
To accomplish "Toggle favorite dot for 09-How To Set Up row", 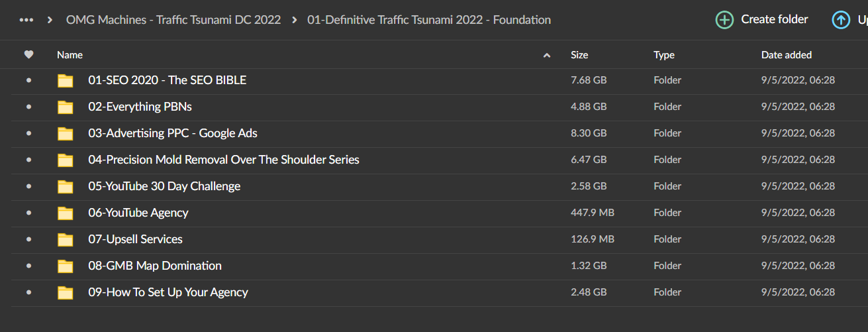I will (28, 292).
